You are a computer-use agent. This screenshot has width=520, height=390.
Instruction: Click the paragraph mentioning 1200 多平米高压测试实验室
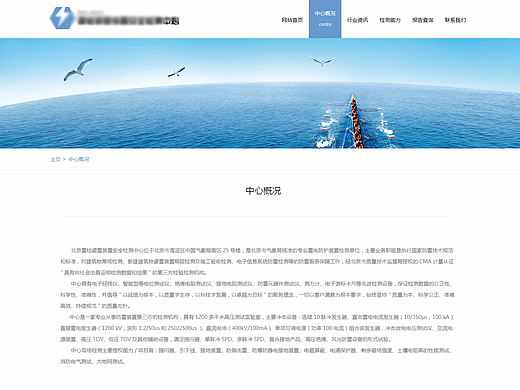[x=257, y=328]
